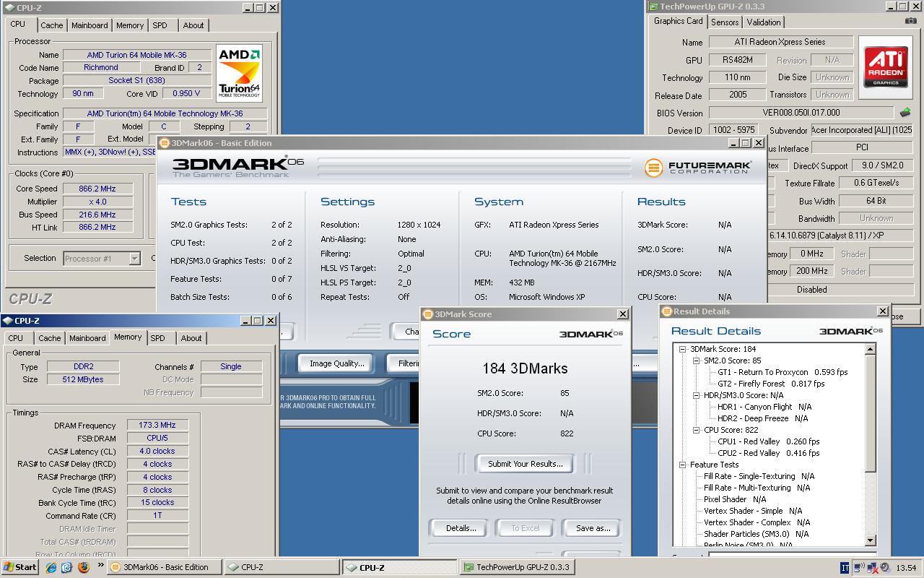Collapse the 3DMark Score: 184 tree node
This screenshot has width=924, height=578.
point(682,349)
